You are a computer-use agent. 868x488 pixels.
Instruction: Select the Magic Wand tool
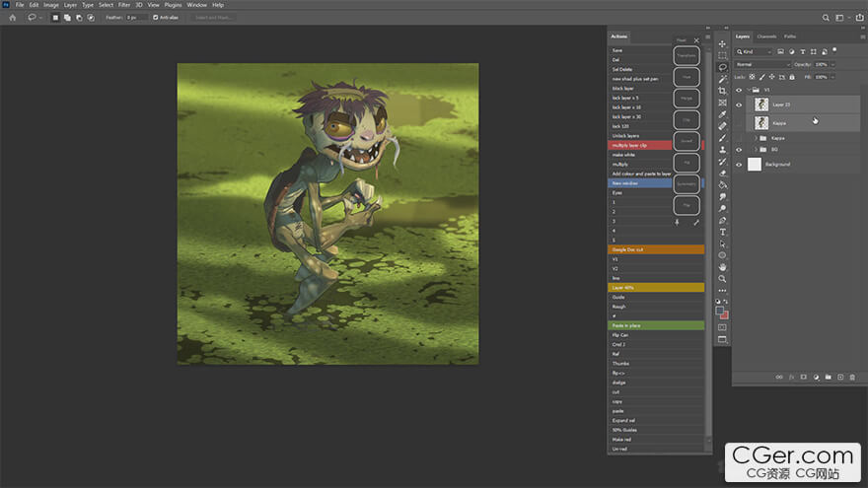(x=722, y=79)
